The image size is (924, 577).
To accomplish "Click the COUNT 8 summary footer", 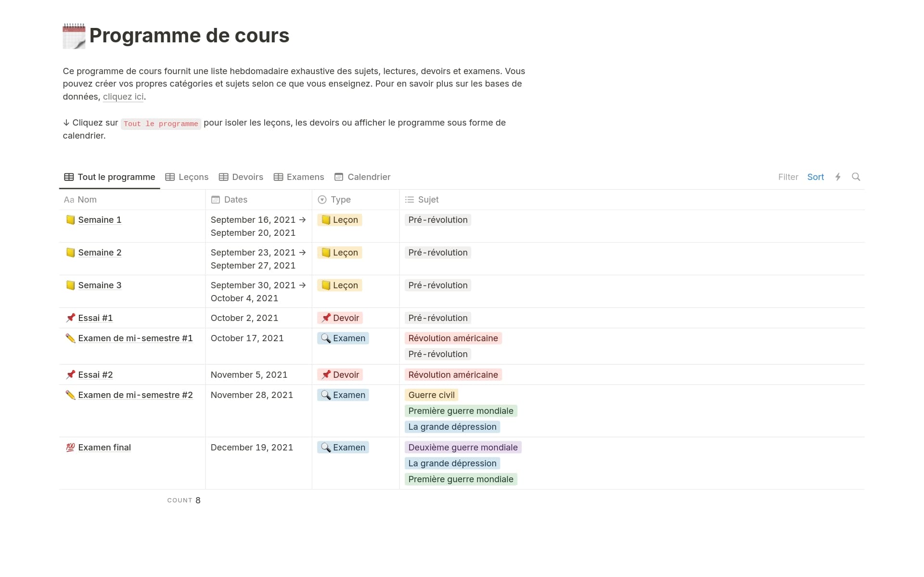I will click(184, 500).
